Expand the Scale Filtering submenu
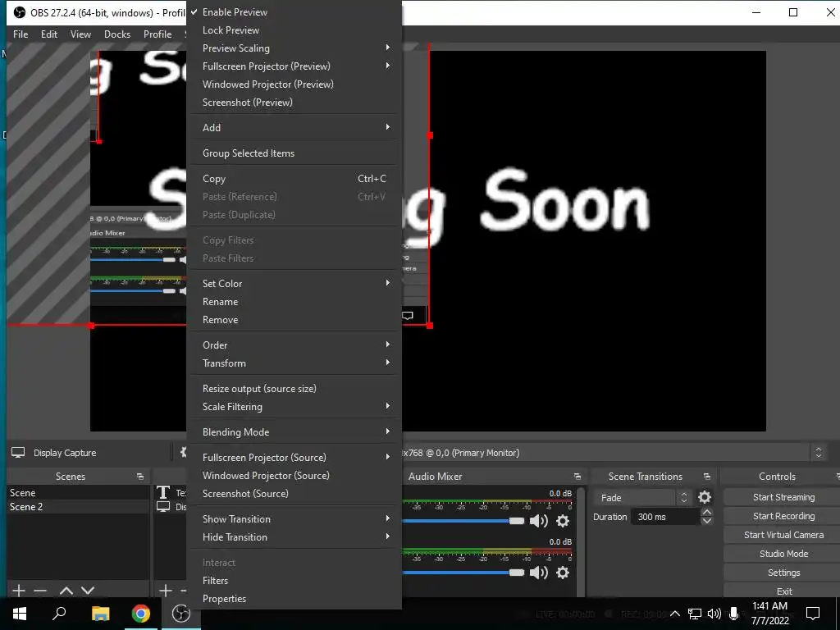This screenshot has width=840, height=630. [x=294, y=407]
